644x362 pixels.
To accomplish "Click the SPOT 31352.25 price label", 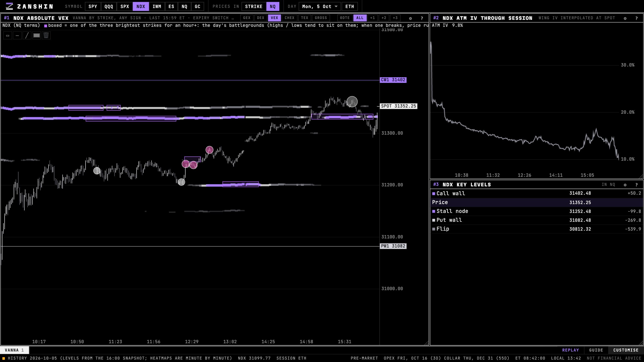I will 398,106.
